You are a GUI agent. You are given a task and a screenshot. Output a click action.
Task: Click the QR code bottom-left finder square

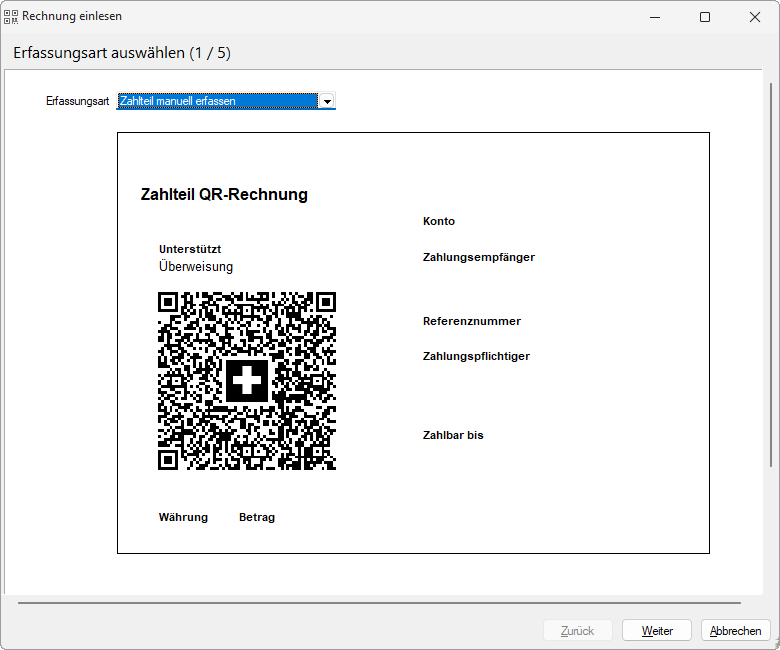168,460
